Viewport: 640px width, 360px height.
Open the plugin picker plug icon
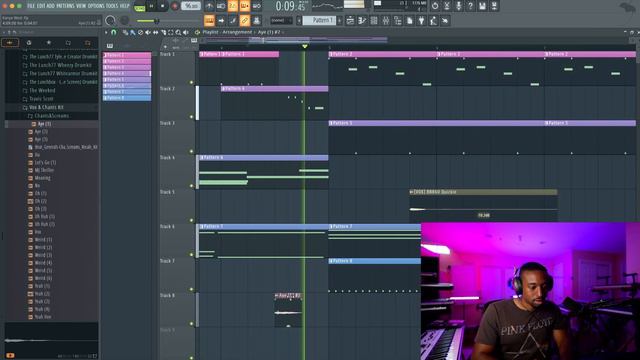421,20
